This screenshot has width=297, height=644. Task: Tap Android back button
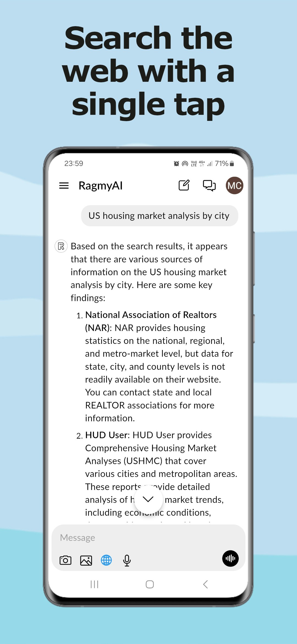pos(205,584)
